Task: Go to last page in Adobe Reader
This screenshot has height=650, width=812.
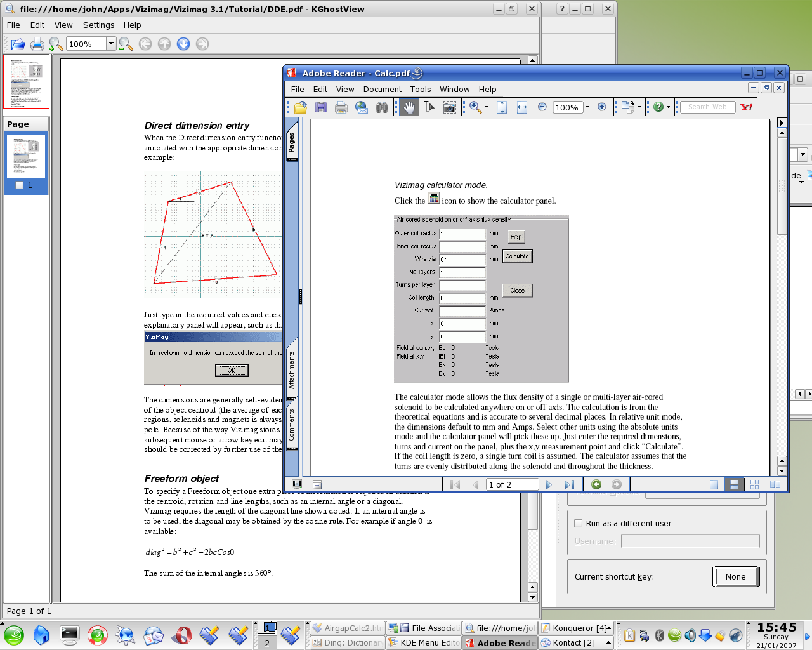Action: pos(569,484)
